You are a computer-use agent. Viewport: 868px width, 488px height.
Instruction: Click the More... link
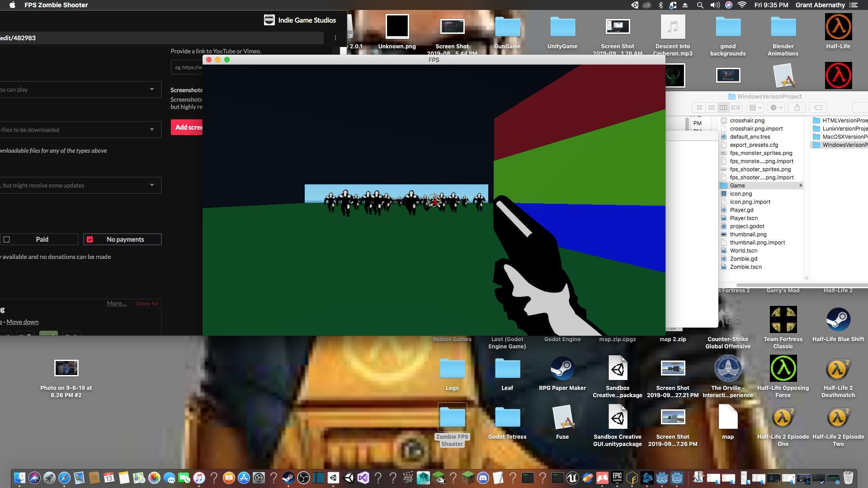117,303
